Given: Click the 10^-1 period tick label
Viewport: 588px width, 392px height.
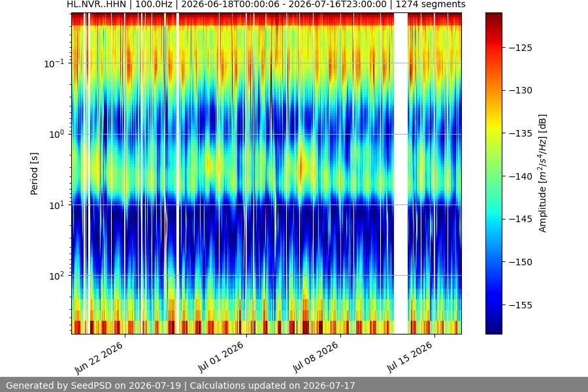Looking at the screenshot, I should tap(54, 63).
